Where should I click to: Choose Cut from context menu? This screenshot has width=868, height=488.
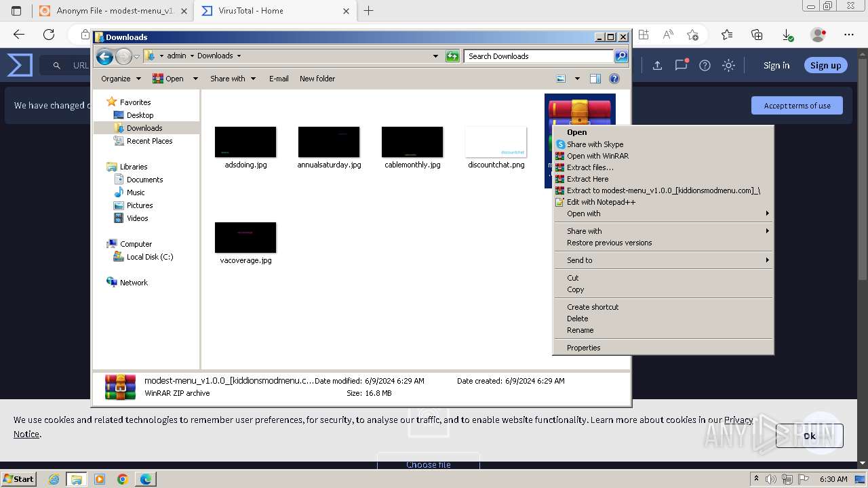(x=663, y=278)
